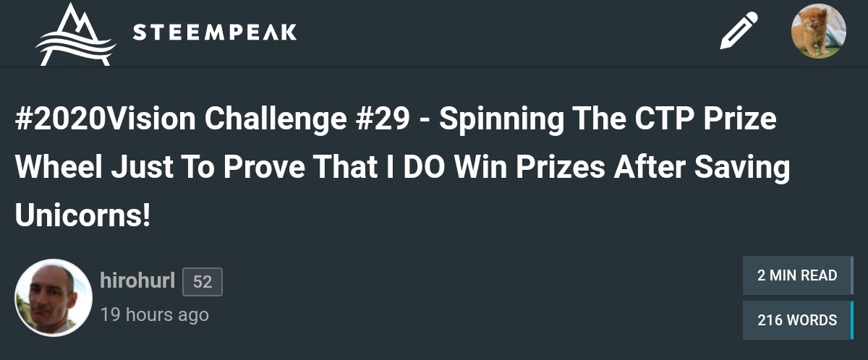Click "Win Prizes" in the post title

coord(518,168)
